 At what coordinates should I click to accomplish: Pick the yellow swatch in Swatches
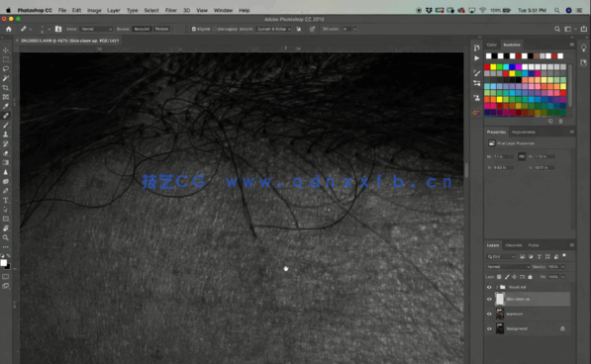tap(493, 67)
